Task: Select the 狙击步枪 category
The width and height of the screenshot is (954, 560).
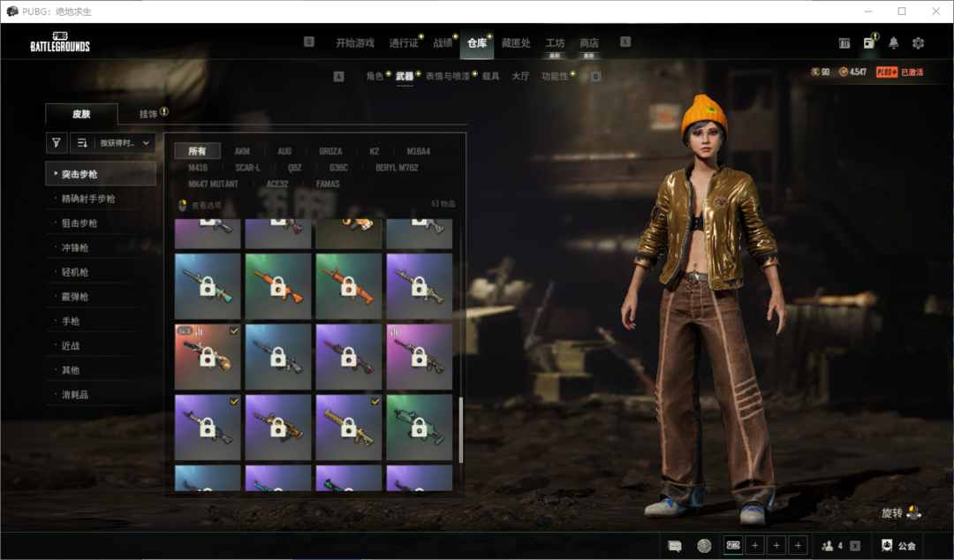Action: (x=79, y=223)
